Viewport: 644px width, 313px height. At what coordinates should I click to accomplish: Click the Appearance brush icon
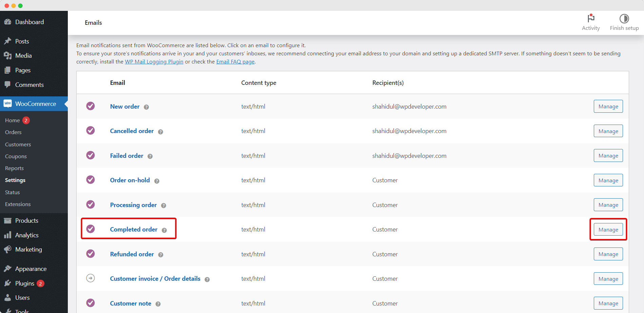pyautogui.click(x=7, y=269)
